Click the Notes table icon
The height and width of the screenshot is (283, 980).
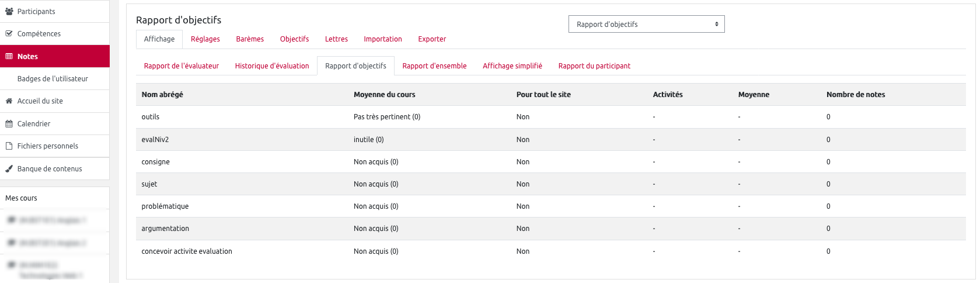pyautogui.click(x=9, y=56)
